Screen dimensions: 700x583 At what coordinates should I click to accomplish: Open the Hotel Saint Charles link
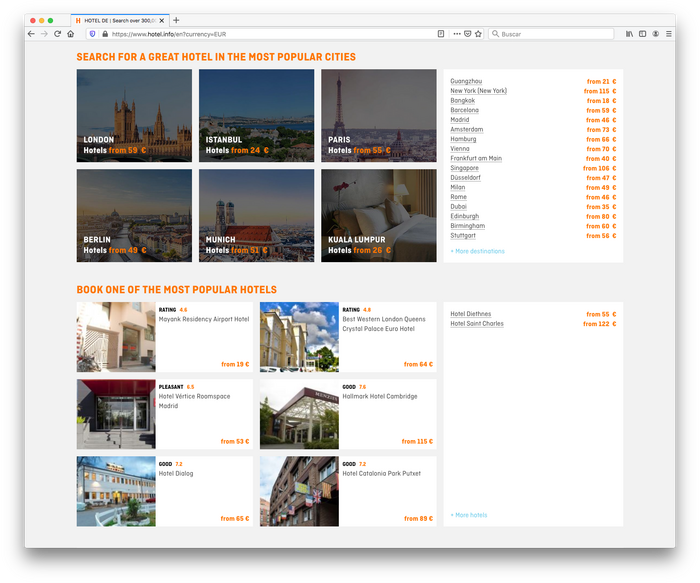[477, 324]
